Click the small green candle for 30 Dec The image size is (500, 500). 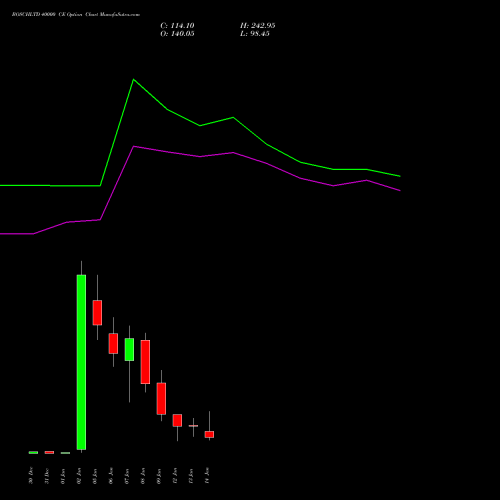(x=33, y=452)
